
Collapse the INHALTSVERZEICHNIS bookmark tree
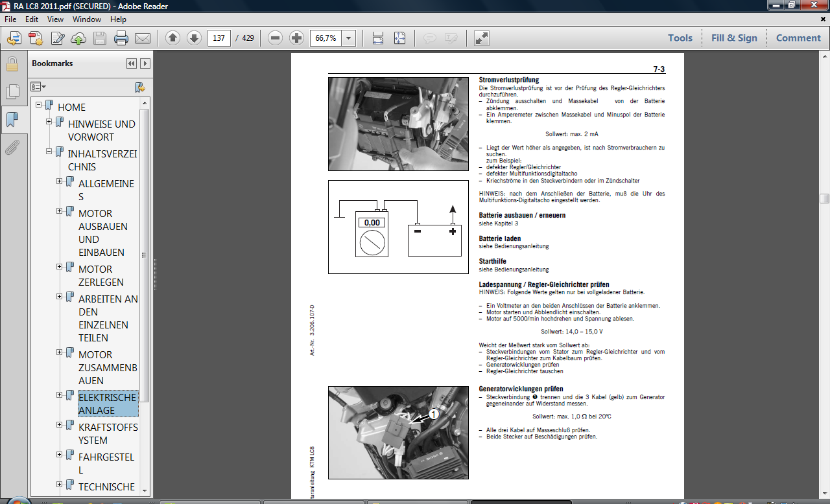pos(49,152)
